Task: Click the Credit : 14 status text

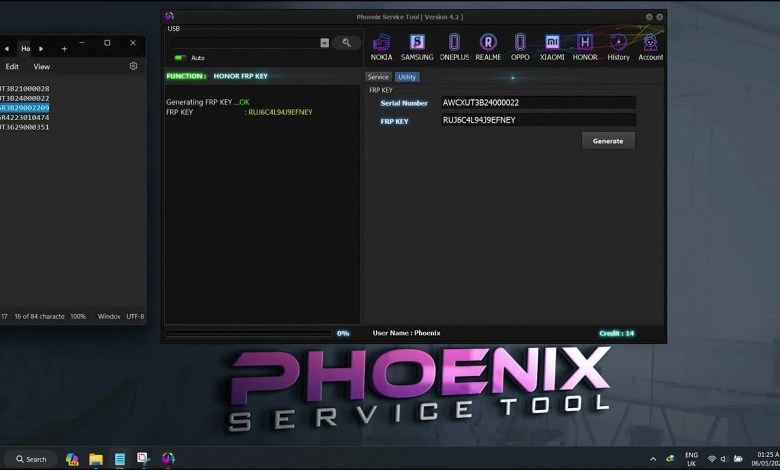Action: 617,333
